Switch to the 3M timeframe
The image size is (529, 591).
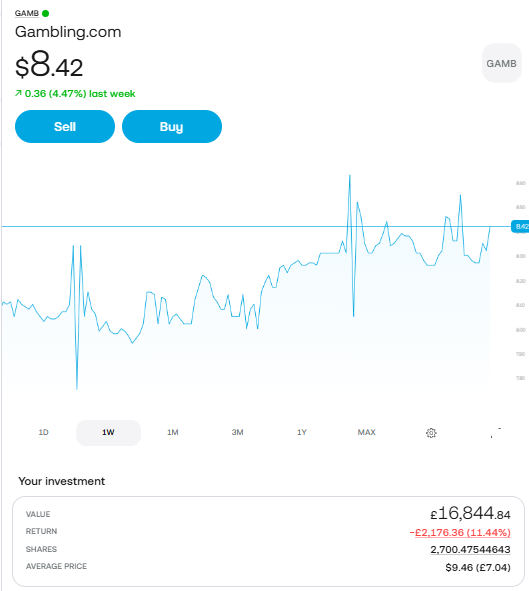[x=237, y=432]
